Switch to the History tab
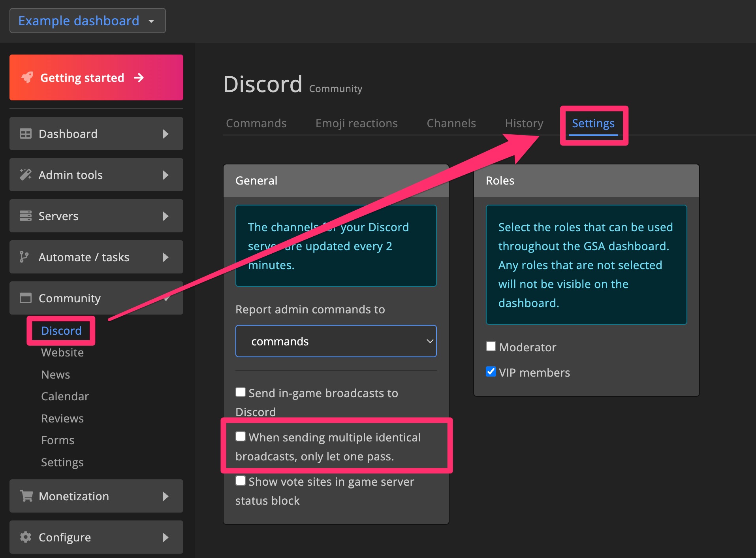 pyautogui.click(x=524, y=123)
